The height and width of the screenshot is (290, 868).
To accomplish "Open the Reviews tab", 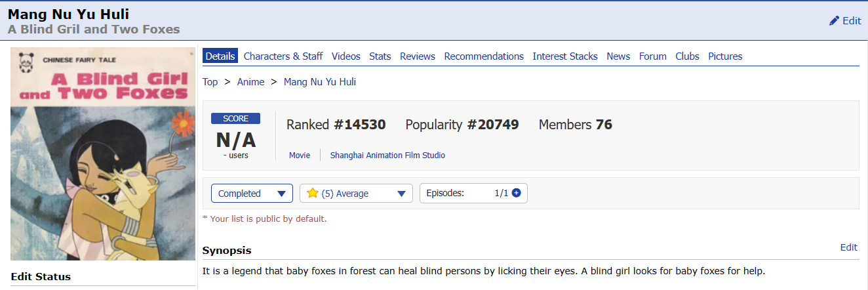I will coord(418,56).
